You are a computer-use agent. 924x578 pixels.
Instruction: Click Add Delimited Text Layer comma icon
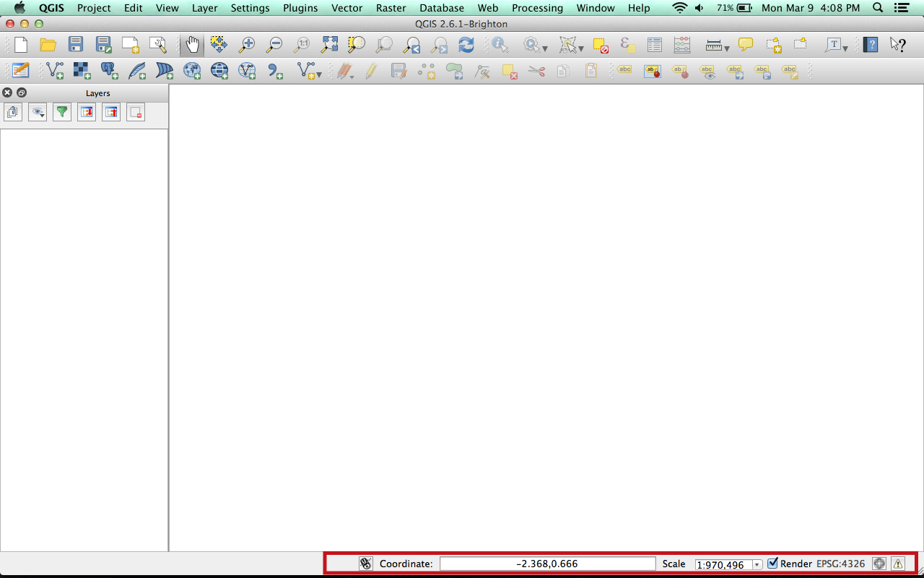pyautogui.click(x=275, y=71)
